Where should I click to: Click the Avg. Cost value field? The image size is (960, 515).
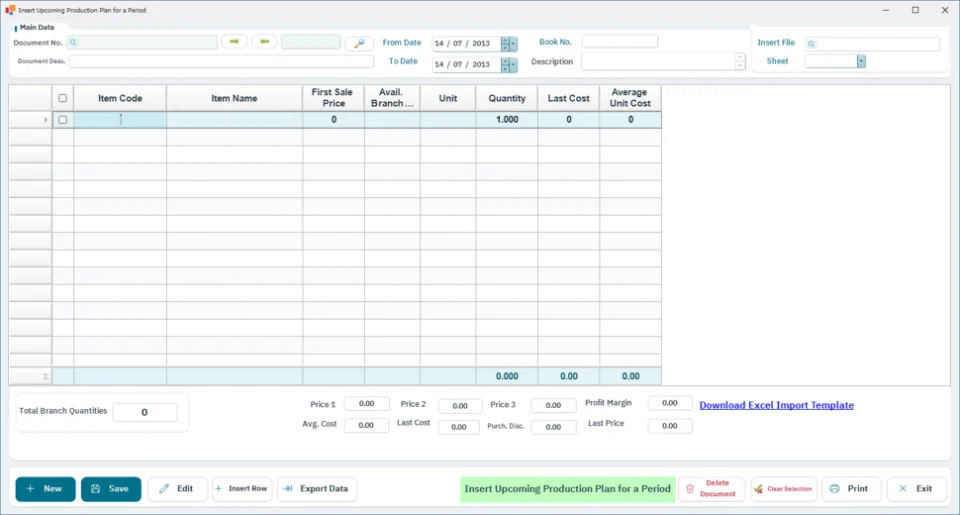366,425
